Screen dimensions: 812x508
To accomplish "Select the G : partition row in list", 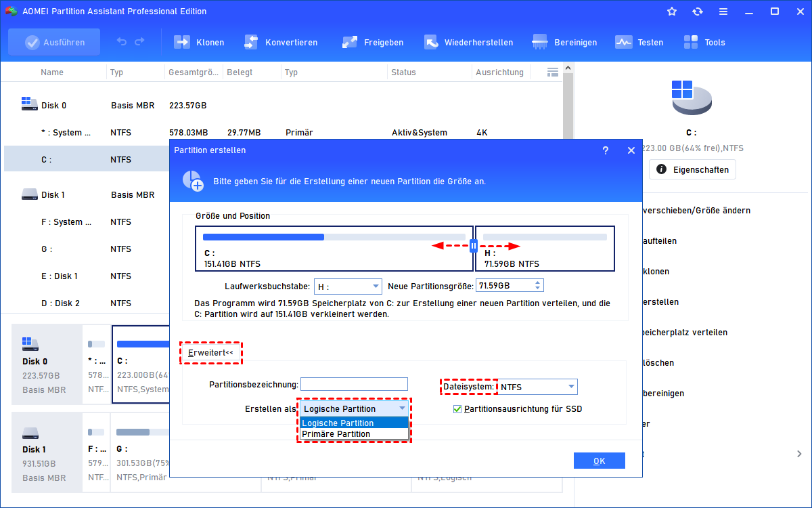I will coord(87,249).
